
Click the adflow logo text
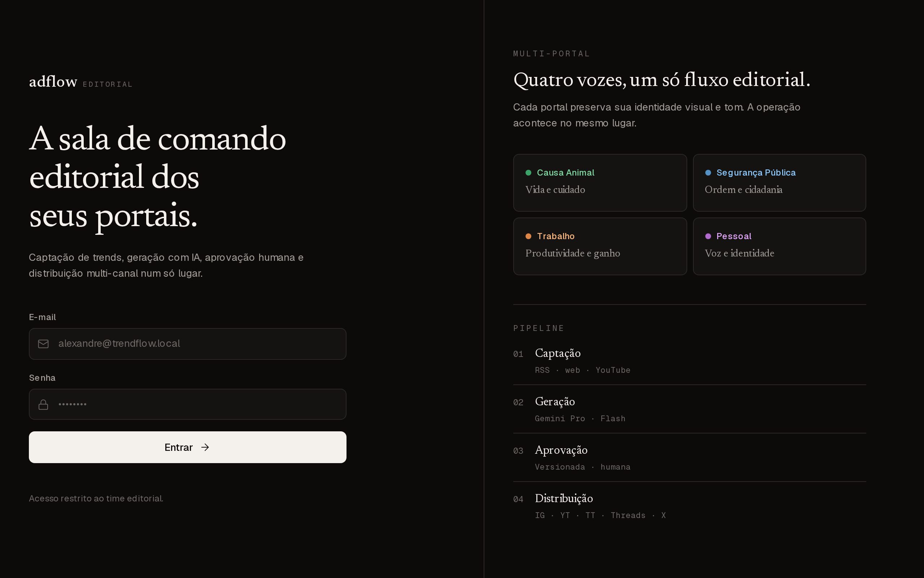click(53, 81)
